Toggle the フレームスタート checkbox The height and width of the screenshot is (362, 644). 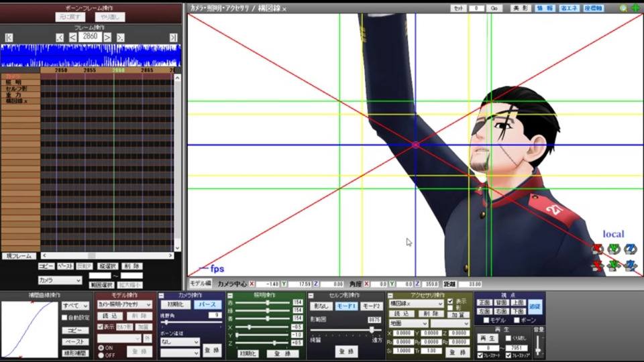(x=480, y=355)
